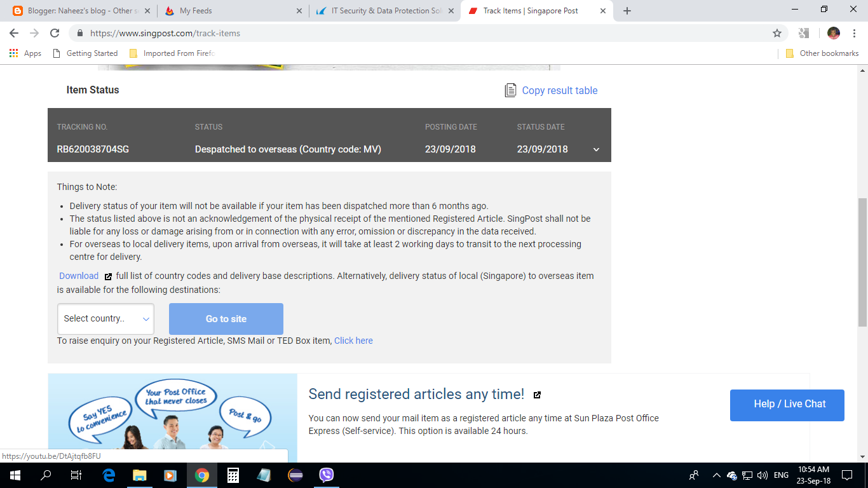Image resolution: width=868 pixels, height=488 pixels.
Task: Expand the tracking row RB620038704SG details
Action: tap(596, 149)
